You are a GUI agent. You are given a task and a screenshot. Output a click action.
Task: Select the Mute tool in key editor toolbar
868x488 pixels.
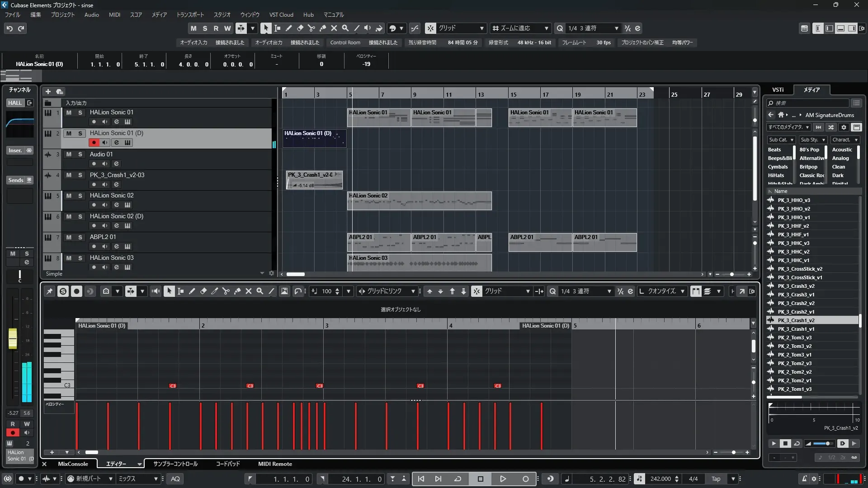coord(248,291)
